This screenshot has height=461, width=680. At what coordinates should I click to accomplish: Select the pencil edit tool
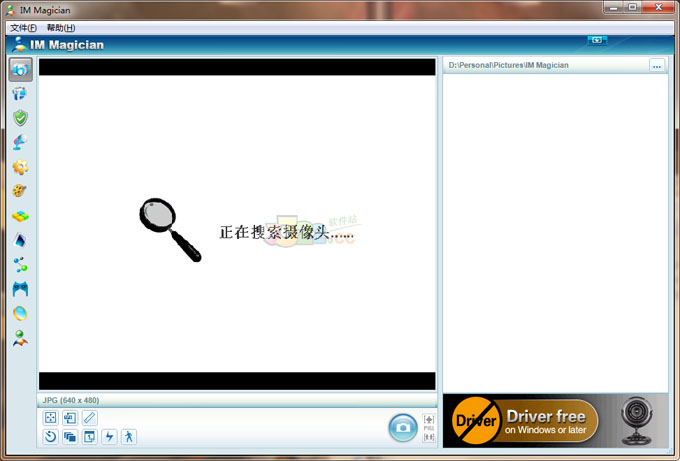pos(89,418)
